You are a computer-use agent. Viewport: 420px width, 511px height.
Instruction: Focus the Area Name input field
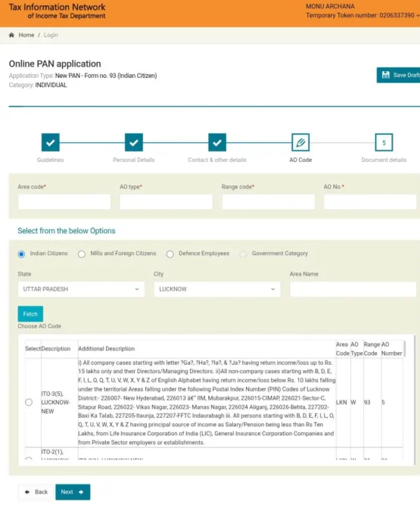(x=353, y=289)
